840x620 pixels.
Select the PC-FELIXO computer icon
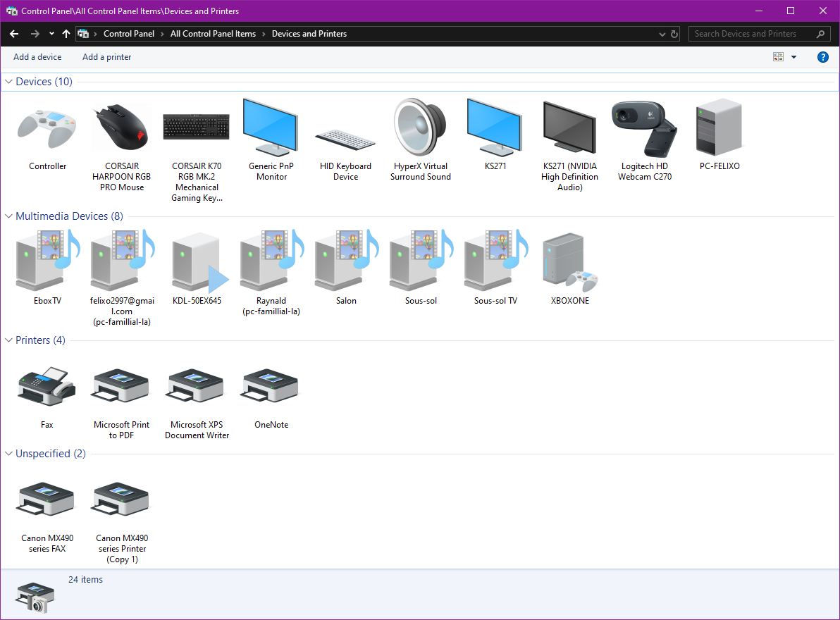[x=719, y=127]
